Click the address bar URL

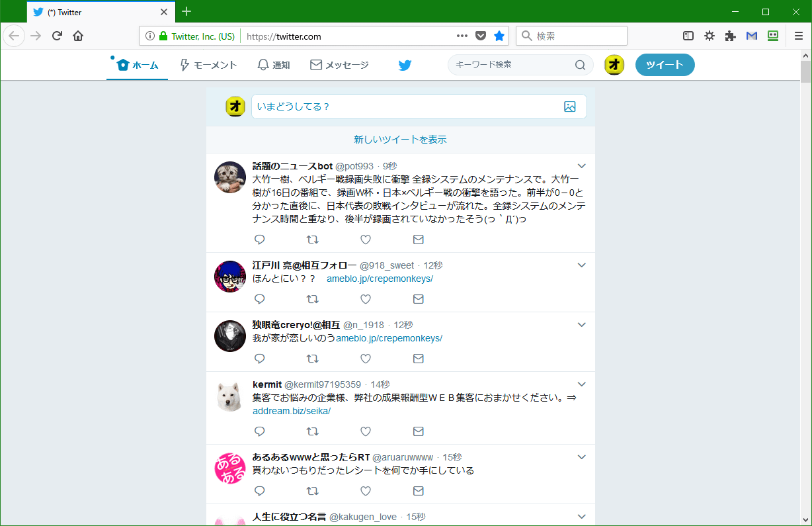pyautogui.click(x=284, y=36)
